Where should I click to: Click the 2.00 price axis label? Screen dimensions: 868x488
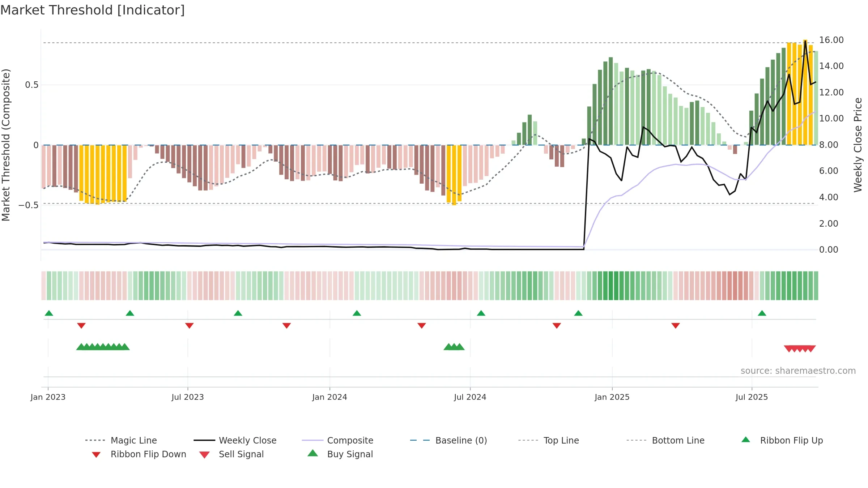[x=829, y=224]
